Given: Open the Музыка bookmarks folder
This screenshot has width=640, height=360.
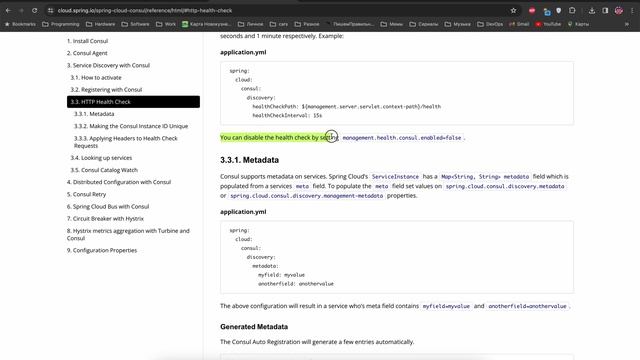Looking at the screenshot, I should 458,24.
